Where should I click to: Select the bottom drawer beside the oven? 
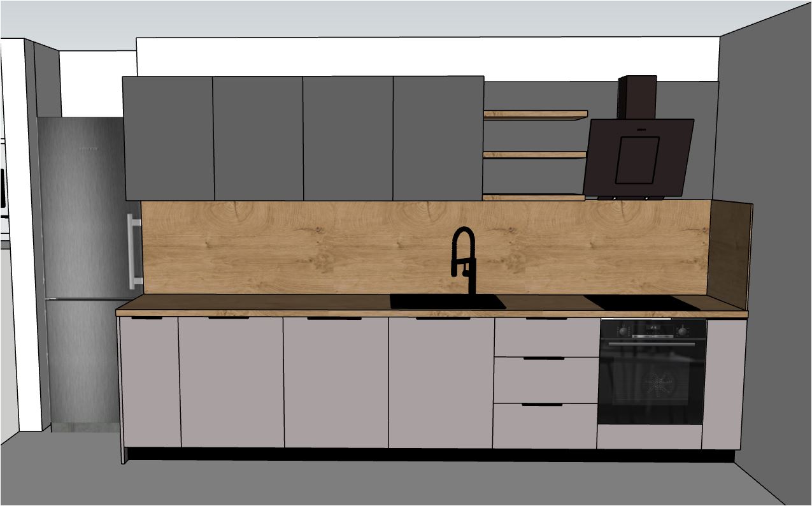[x=546, y=425]
